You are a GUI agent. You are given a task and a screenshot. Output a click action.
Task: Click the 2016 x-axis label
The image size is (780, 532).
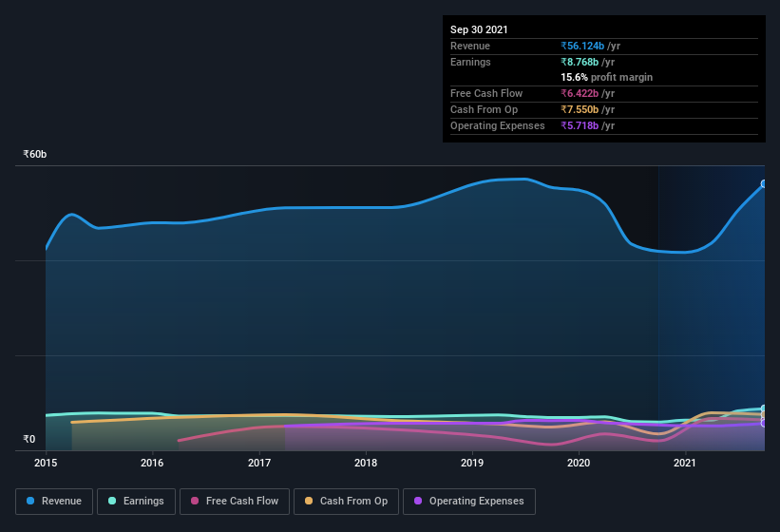pos(152,463)
